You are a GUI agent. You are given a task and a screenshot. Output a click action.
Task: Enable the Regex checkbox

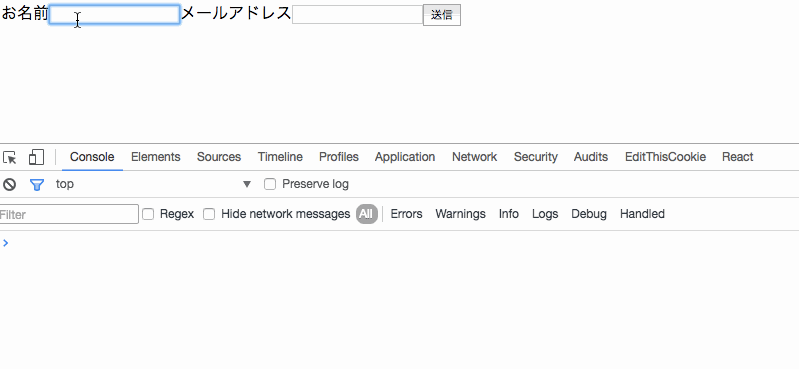(148, 214)
